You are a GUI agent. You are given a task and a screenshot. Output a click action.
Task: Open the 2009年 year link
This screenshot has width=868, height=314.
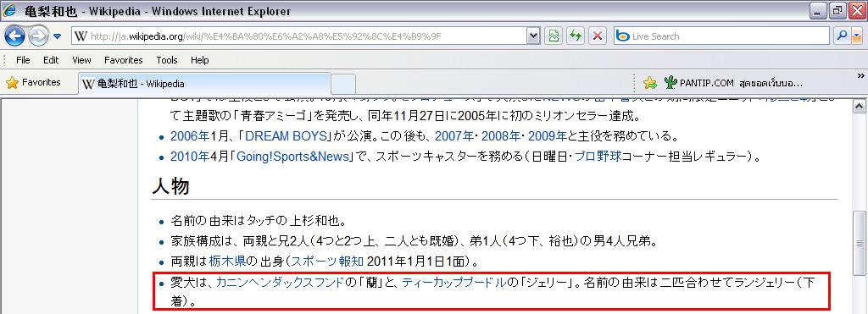click(x=548, y=136)
